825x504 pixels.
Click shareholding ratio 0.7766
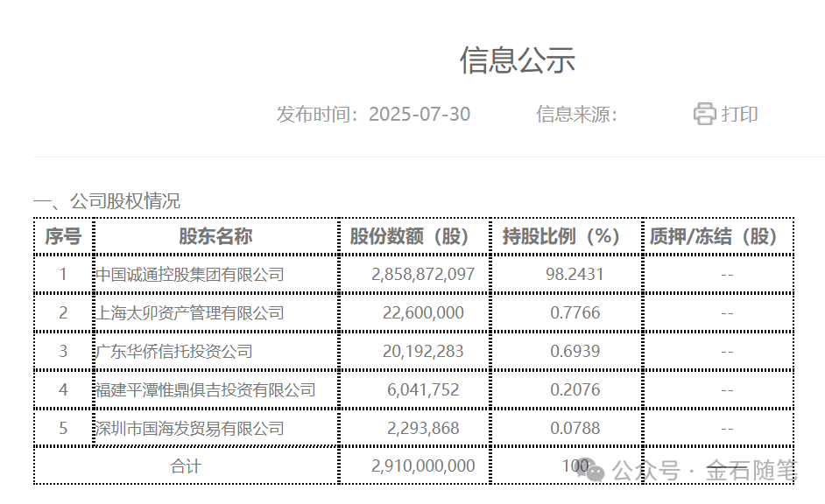coord(575,312)
